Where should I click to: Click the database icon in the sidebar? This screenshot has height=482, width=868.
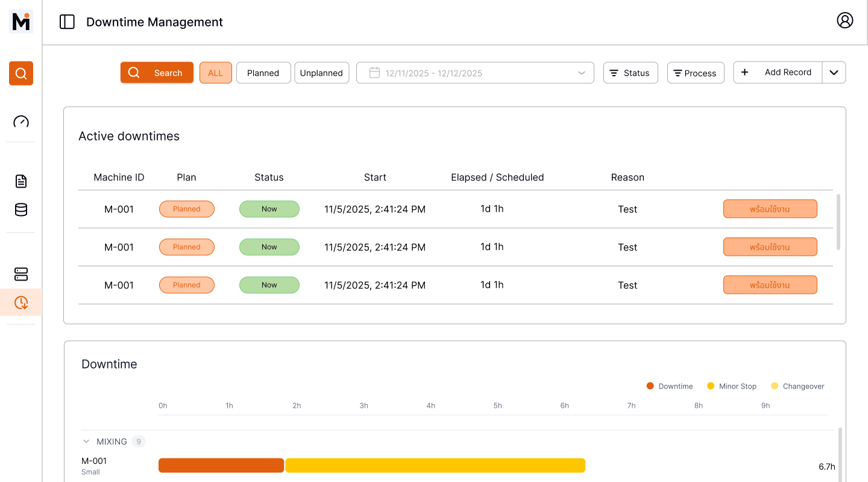coord(20,209)
